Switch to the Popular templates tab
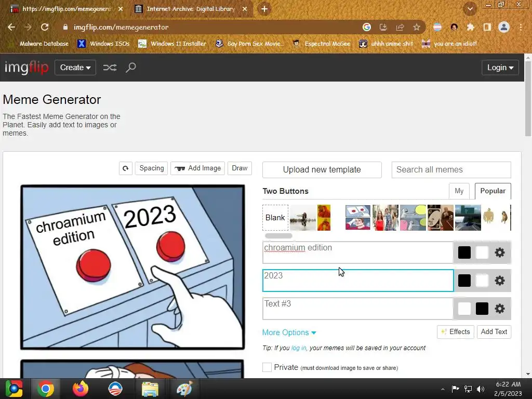The image size is (532, 399). [x=493, y=191]
